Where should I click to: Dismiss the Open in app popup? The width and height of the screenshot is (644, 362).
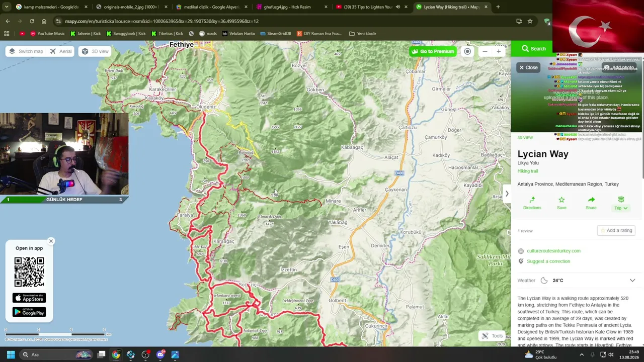(51, 241)
